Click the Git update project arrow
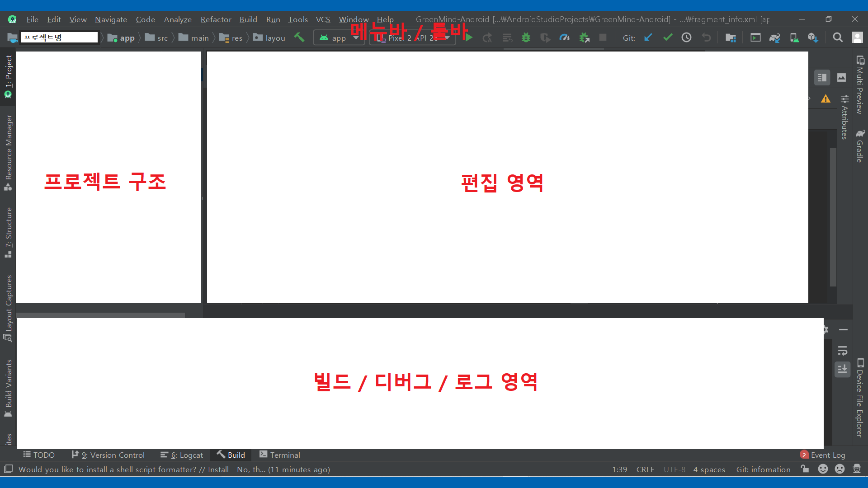 coord(648,38)
